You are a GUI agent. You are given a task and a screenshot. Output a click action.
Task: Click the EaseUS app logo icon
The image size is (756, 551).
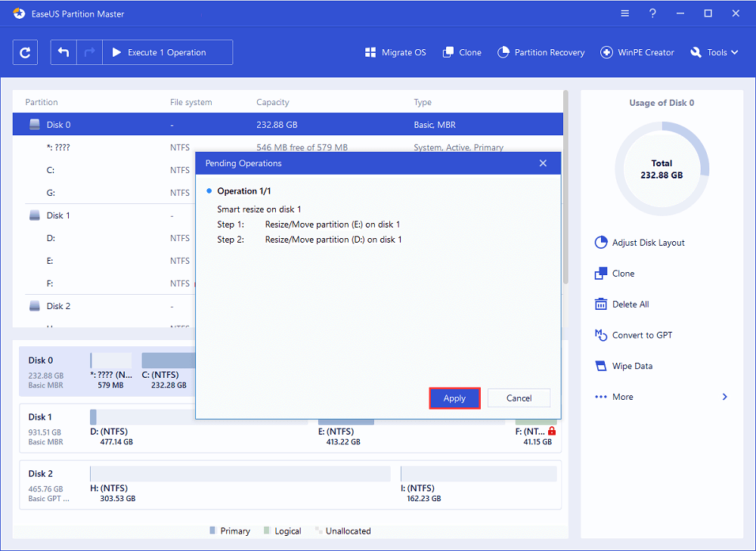click(x=19, y=14)
